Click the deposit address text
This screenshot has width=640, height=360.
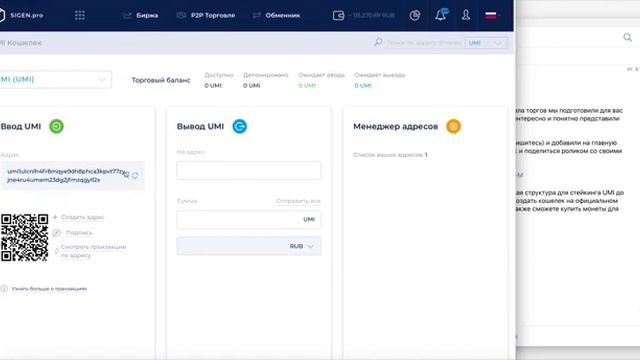[x=65, y=176]
